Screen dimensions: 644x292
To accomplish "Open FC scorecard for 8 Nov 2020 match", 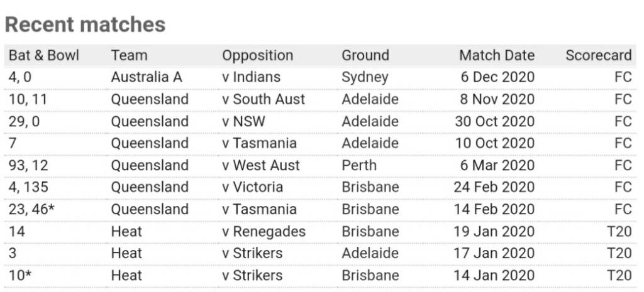I will (x=623, y=99).
